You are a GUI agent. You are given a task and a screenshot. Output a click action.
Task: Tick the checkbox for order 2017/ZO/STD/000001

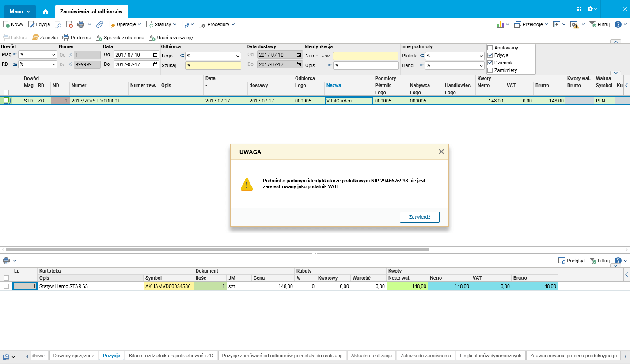pos(6,100)
